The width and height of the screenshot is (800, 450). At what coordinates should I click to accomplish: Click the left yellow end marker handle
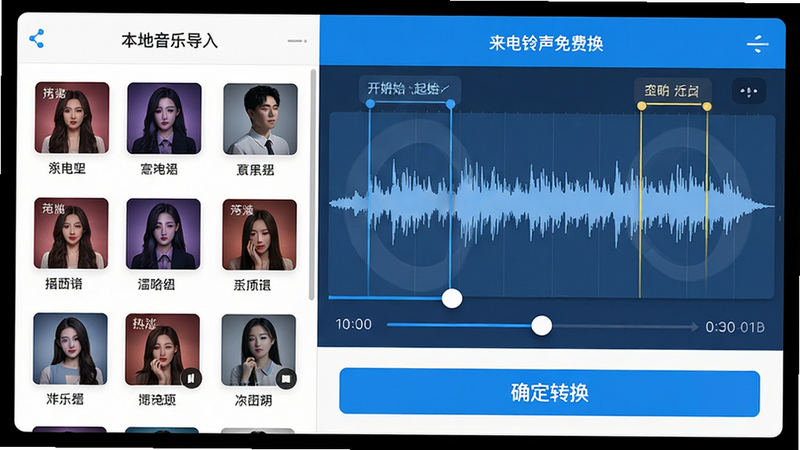(x=641, y=106)
